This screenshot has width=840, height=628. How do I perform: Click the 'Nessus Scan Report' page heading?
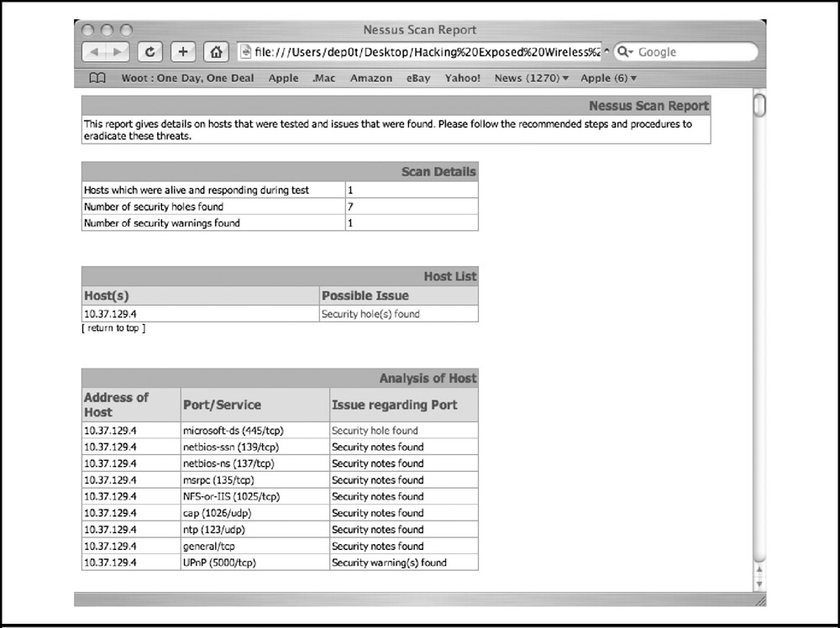(648, 106)
